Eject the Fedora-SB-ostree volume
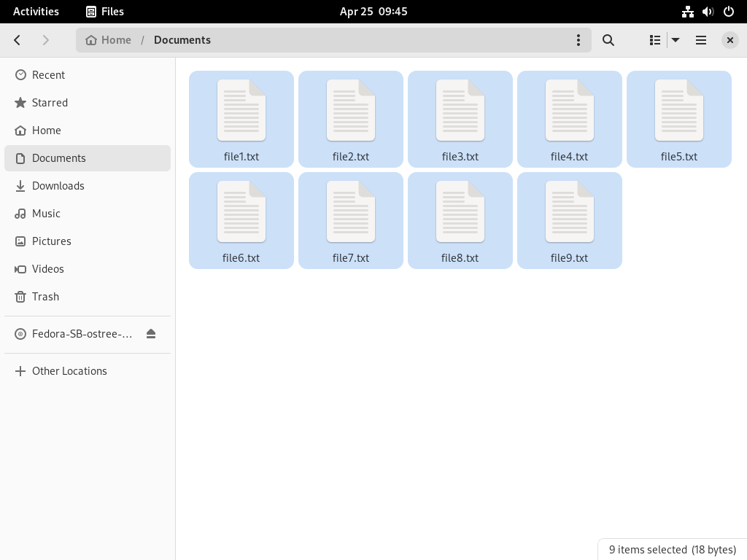 click(x=151, y=334)
